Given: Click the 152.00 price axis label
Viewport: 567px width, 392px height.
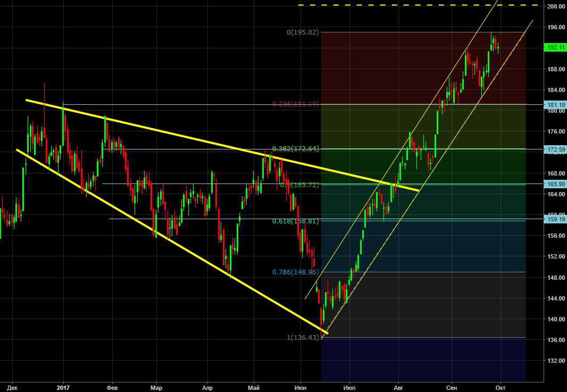Looking at the screenshot, I should tap(556, 256).
